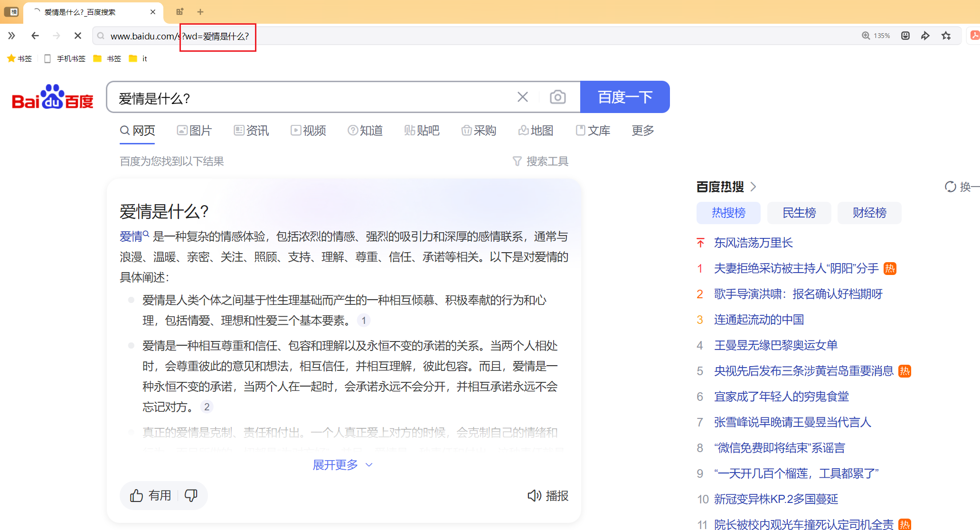Click the 百度一下 search button
Viewport: 980px width, 530px height.
pos(625,97)
